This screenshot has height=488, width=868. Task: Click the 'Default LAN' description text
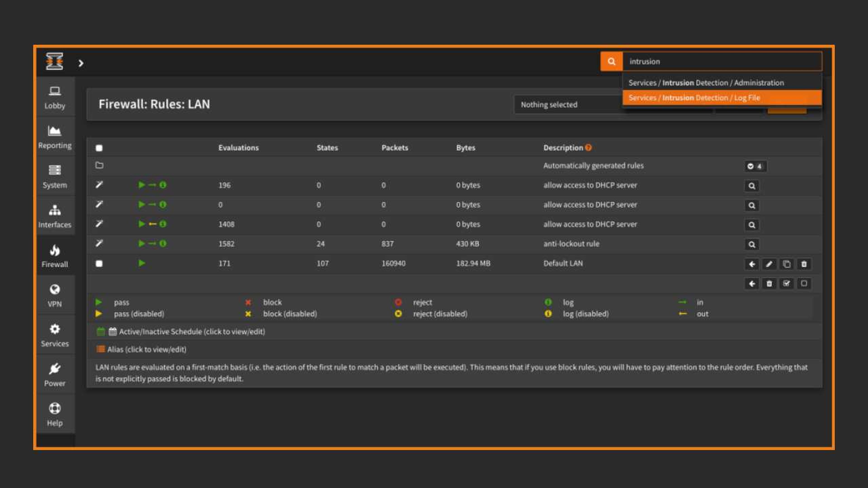563,263
